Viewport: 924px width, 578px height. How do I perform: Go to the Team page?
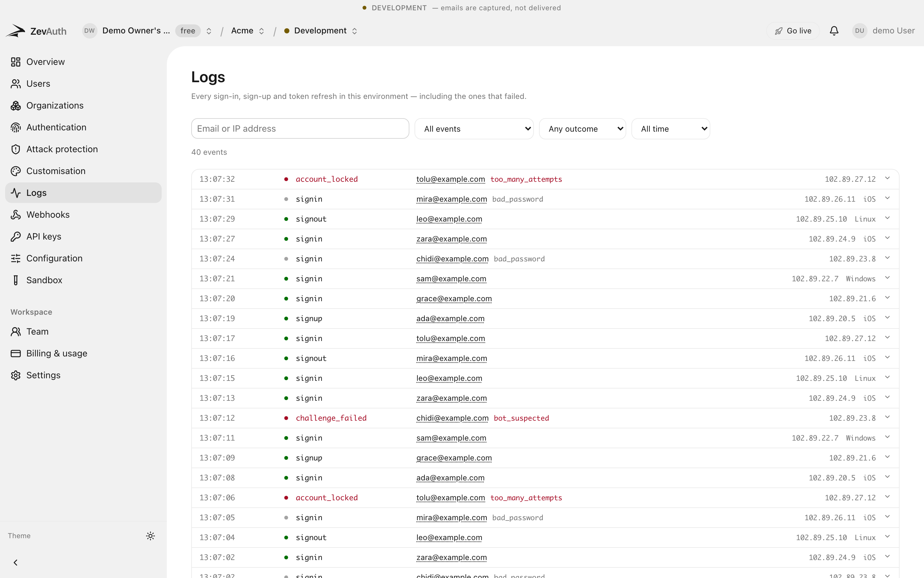point(83,331)
